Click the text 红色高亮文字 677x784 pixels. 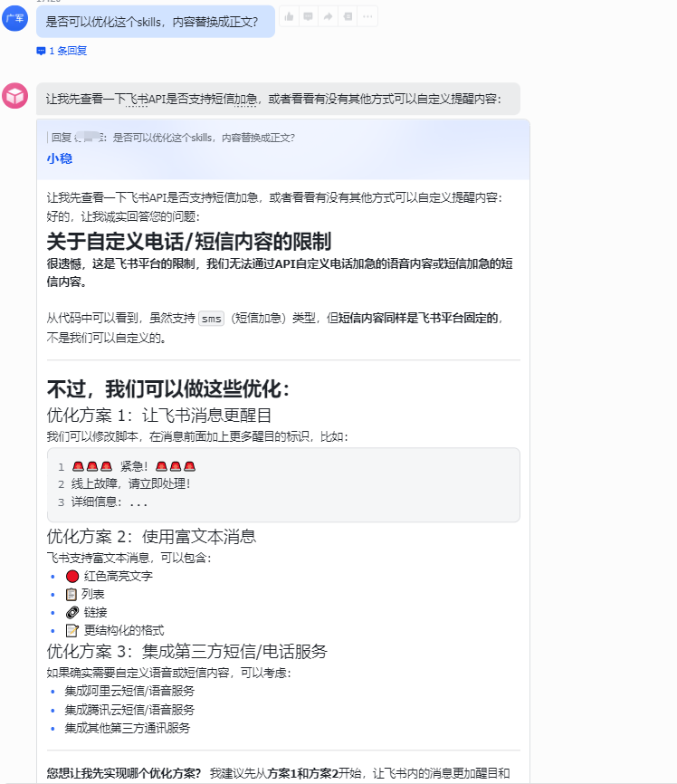(119, 577)
